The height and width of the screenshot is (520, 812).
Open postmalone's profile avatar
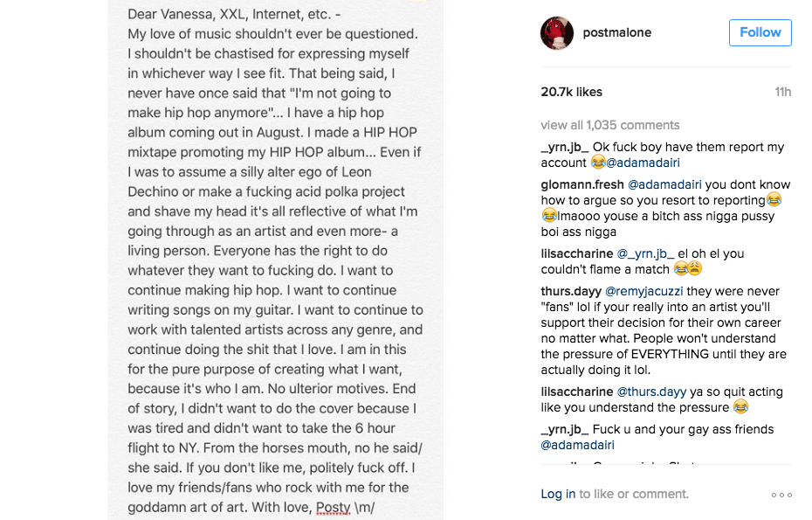coord(557,33)
